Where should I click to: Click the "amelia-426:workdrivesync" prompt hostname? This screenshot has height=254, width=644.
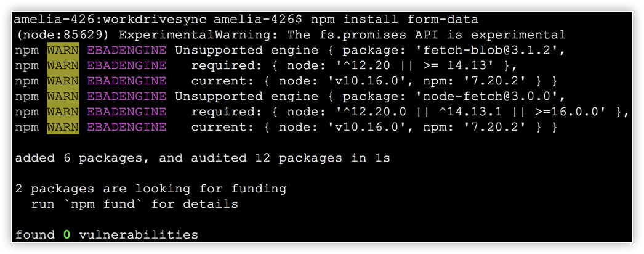(x=110, y=19)
